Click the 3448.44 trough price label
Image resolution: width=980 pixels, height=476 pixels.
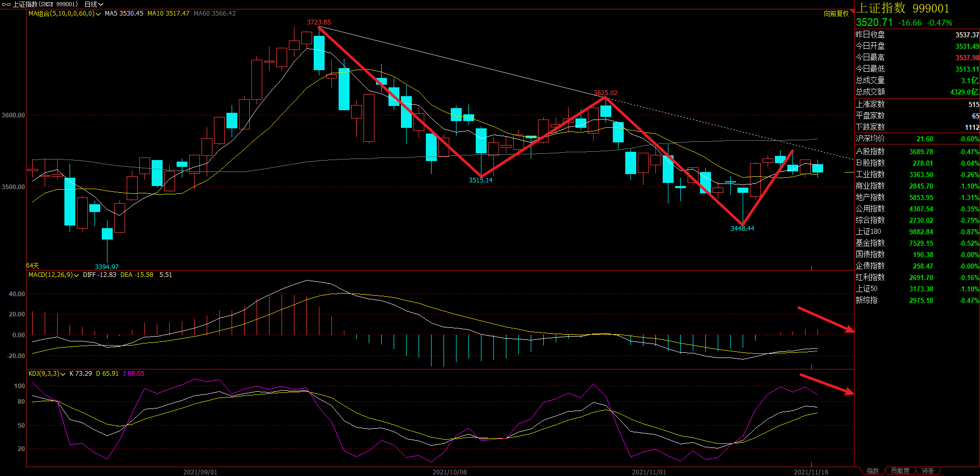(742, 228)
